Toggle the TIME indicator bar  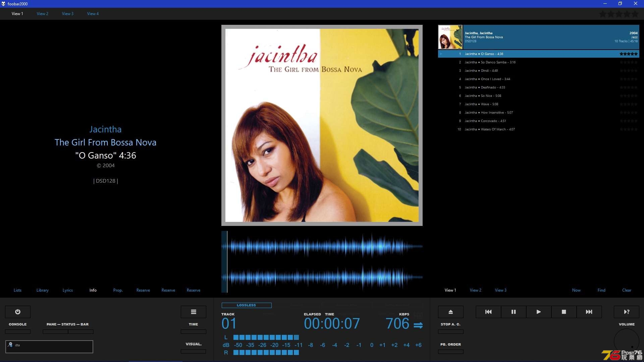click(x=194, y=331)
